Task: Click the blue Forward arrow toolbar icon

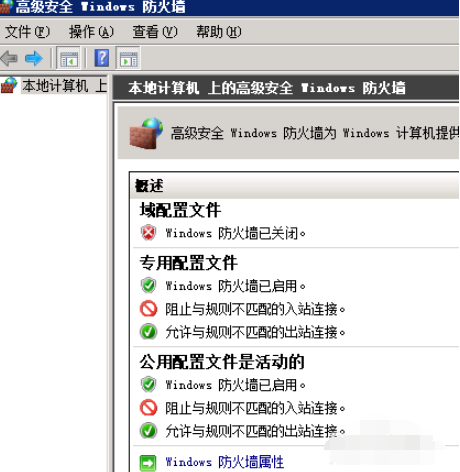Action: click(34, 58)
